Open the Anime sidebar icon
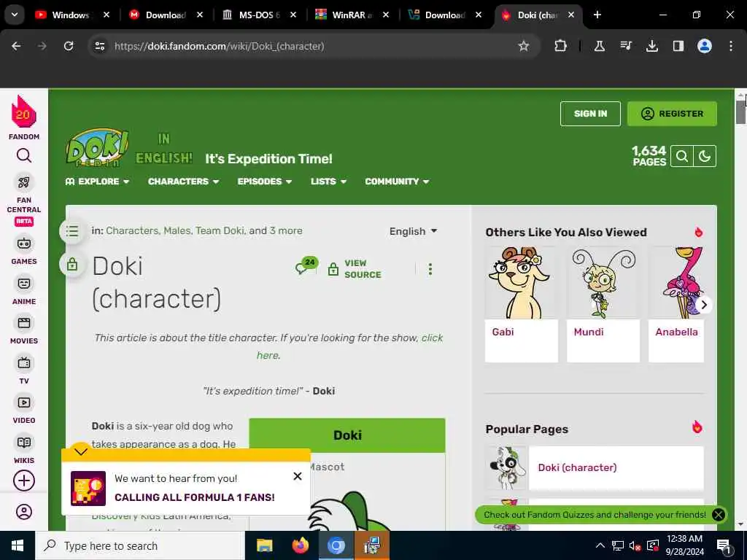Screen dimensions: 747x560 [24, 284]
